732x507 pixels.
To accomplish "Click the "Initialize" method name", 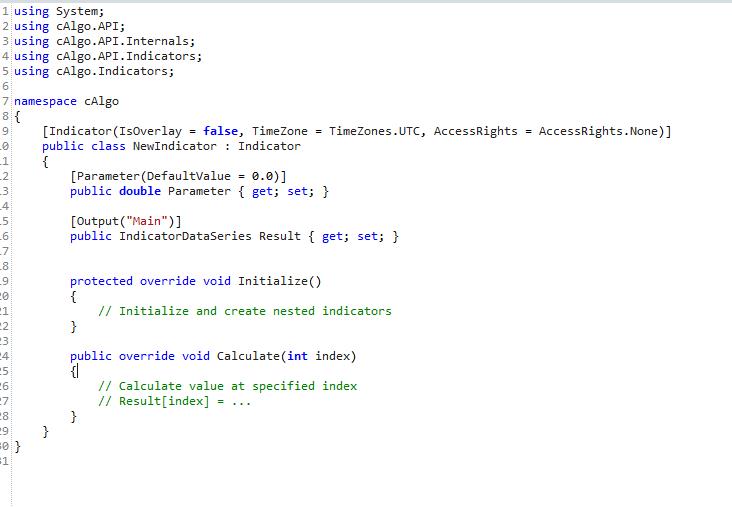I will coord(273,281).
